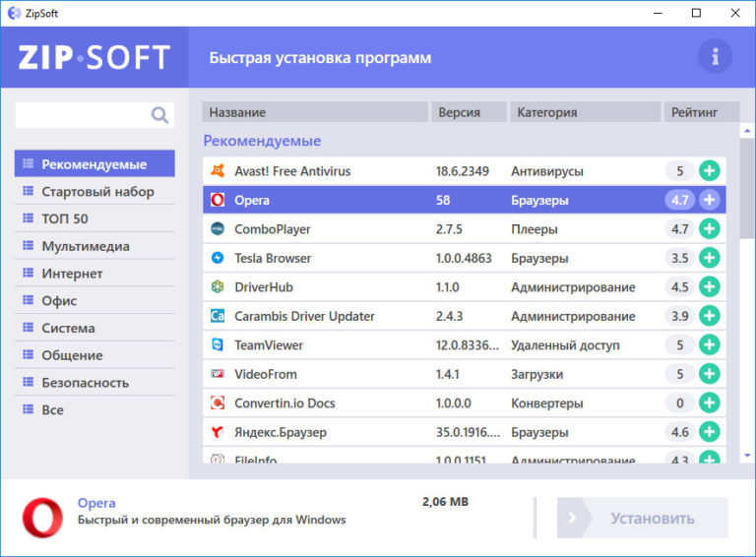Click the info icon in header
Image resolution: width=756 pixels, height=557 pixels.
pyautogui.click(x=715, y=57)
